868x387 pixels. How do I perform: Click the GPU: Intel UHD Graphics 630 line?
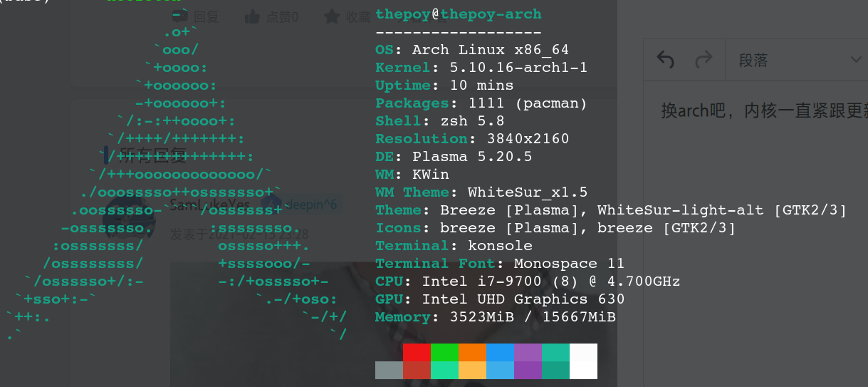(500, 299)
